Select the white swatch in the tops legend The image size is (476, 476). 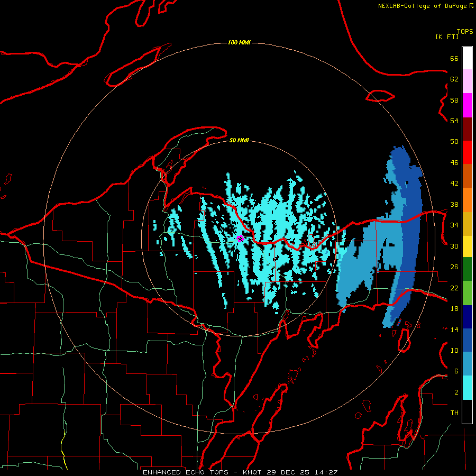click(x=467, y=58)
